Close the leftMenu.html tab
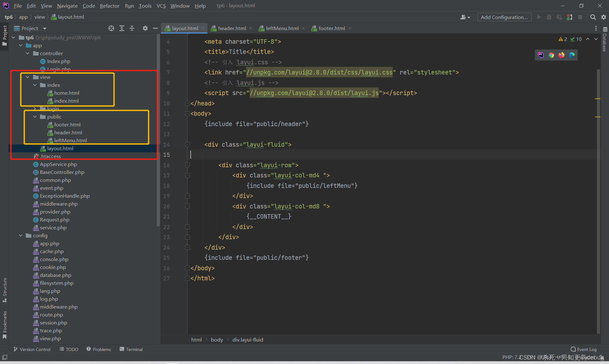 [x=303, y=28]
